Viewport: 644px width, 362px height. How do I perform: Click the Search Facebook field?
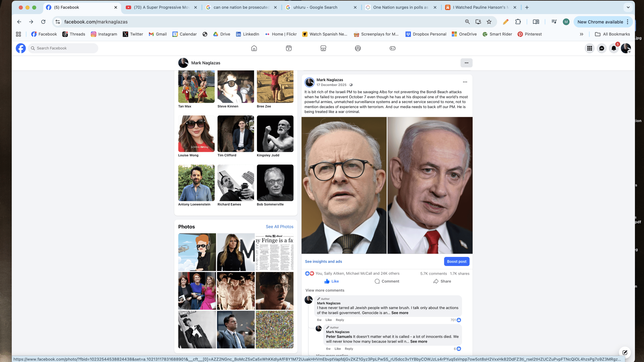click(x=64, y=48)
